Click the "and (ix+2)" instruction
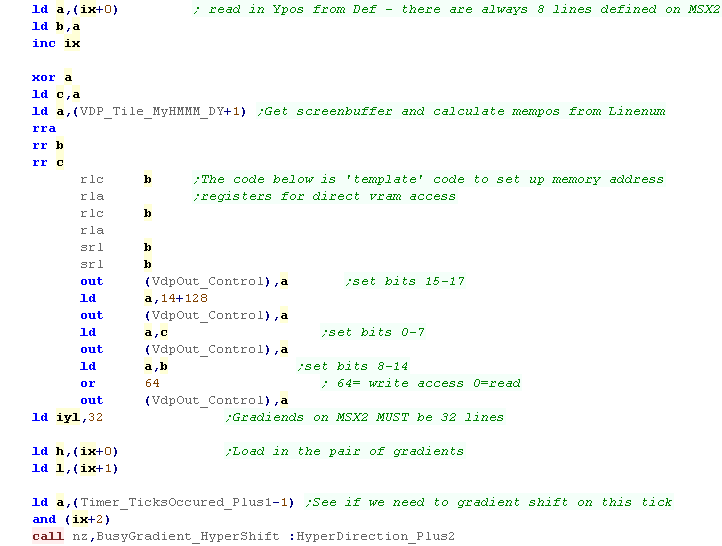 coord(71,519)
